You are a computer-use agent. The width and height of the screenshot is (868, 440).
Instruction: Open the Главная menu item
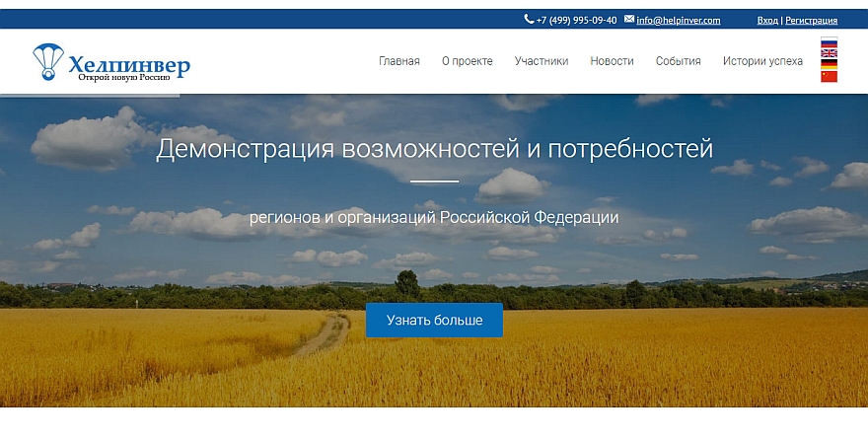399,61
